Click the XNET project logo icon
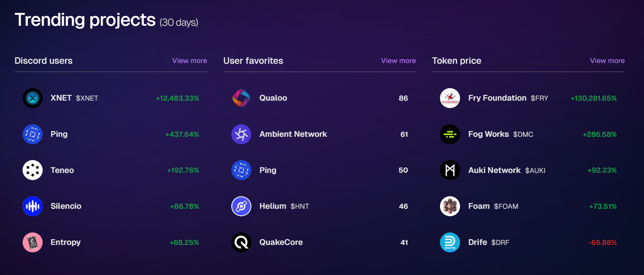The image size is (644, 275). pos(33,98)
